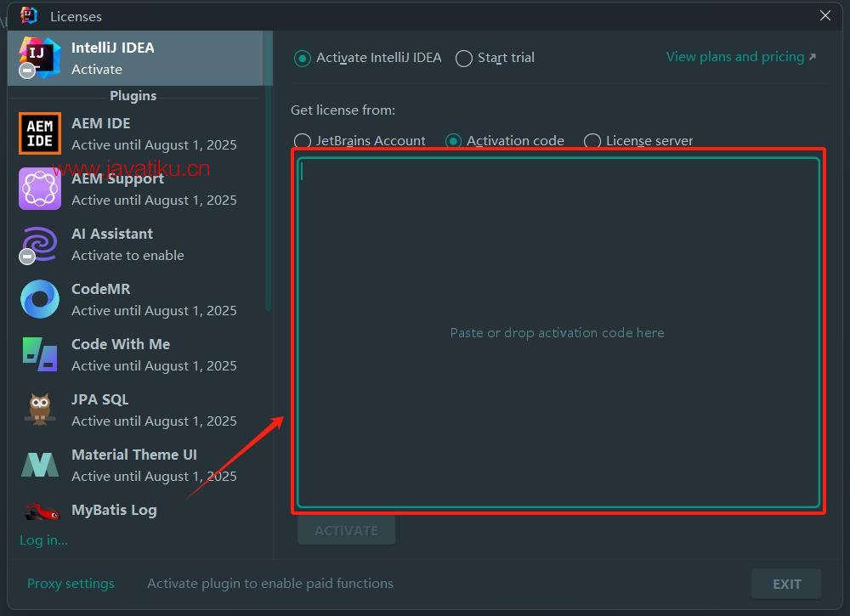Click the AEM Support plugin icon
This screenshot has height=616, width=850.
pos(40,189)
